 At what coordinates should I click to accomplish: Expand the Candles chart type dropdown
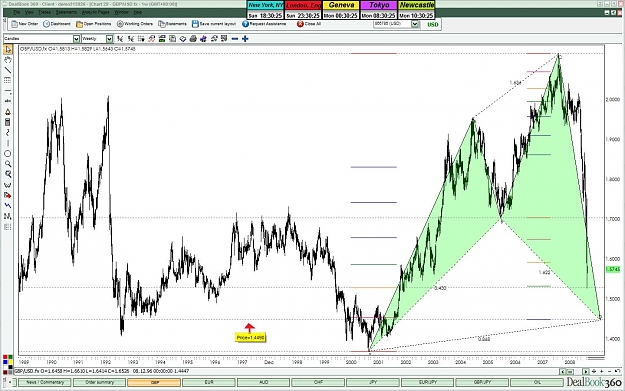[76, 39]
